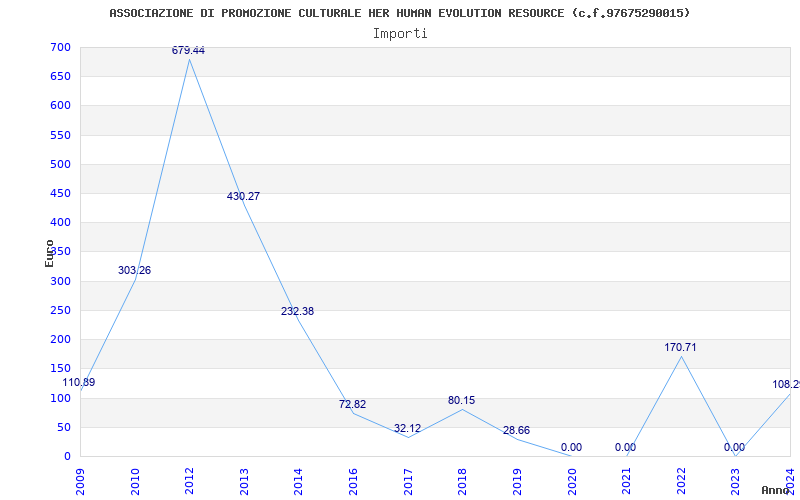Click the 250 y-axis tick label

click(60, 310)
